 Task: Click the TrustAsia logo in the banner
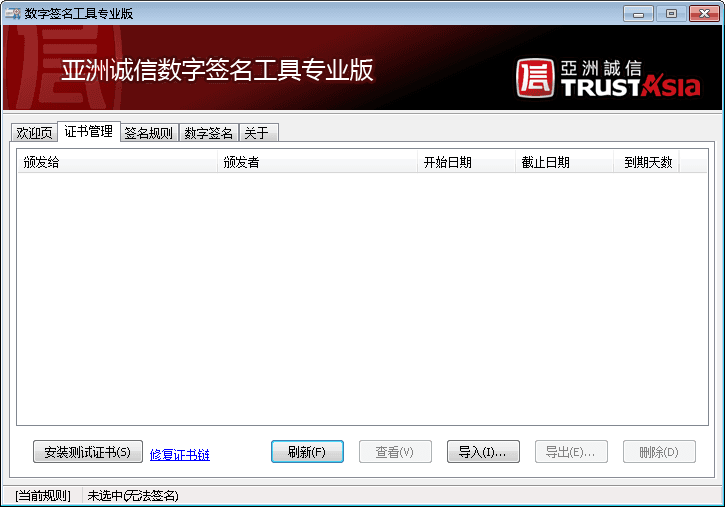608,78
